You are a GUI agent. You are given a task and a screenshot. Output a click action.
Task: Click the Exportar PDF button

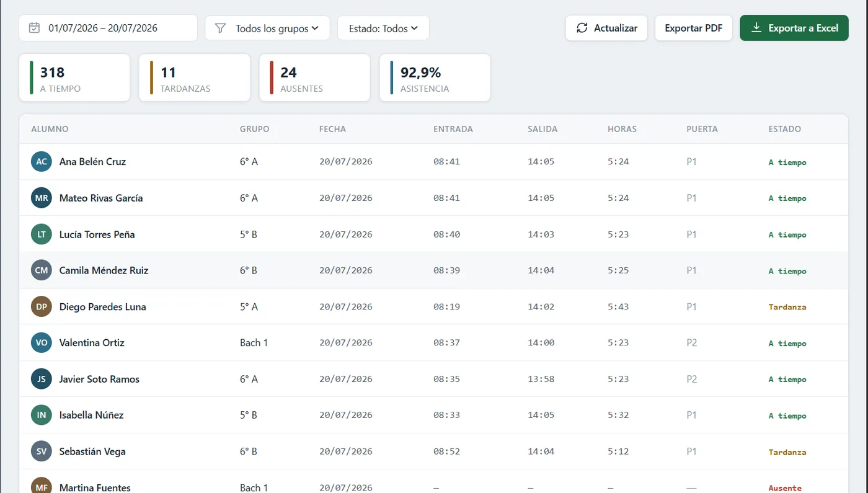coord(694,28)
